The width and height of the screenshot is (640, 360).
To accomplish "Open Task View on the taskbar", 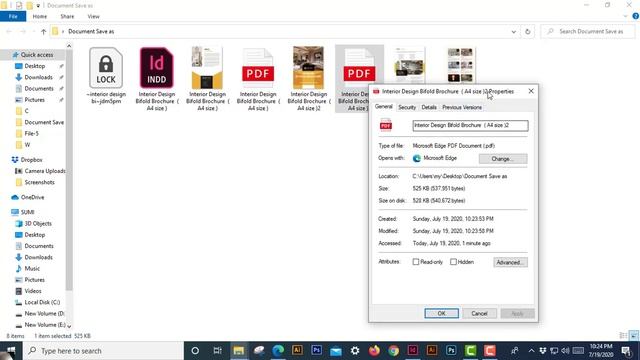I will click(218, 351).
